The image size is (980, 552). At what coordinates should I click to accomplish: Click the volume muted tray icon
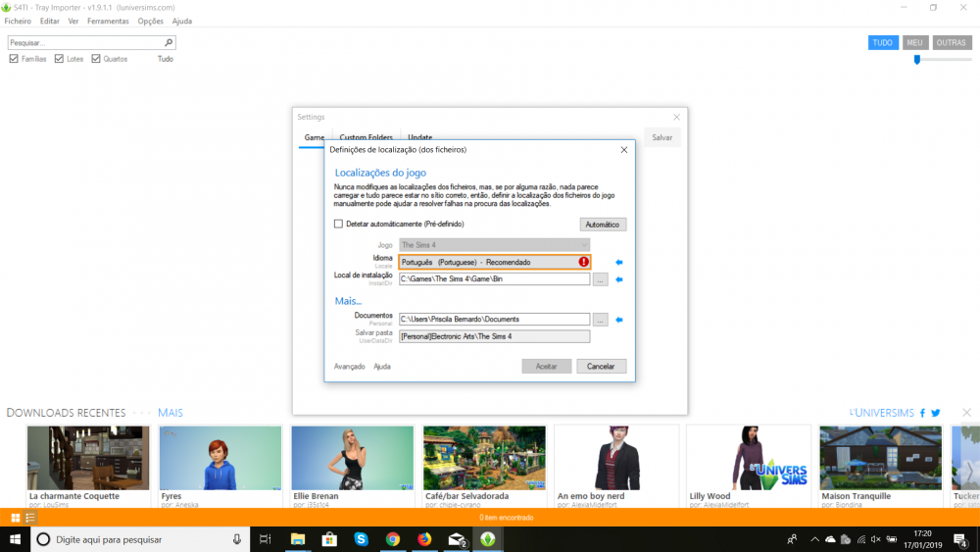click(875, 539)
